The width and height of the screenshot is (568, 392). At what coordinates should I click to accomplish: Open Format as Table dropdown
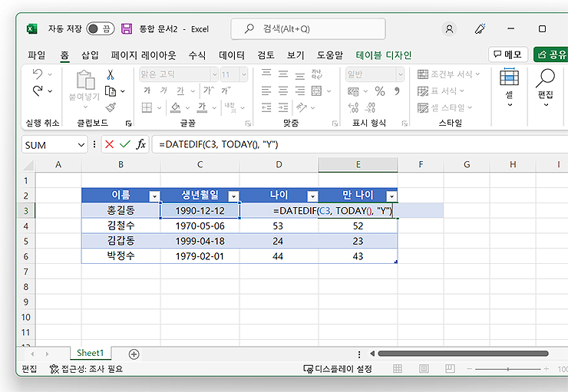[441, 91]
